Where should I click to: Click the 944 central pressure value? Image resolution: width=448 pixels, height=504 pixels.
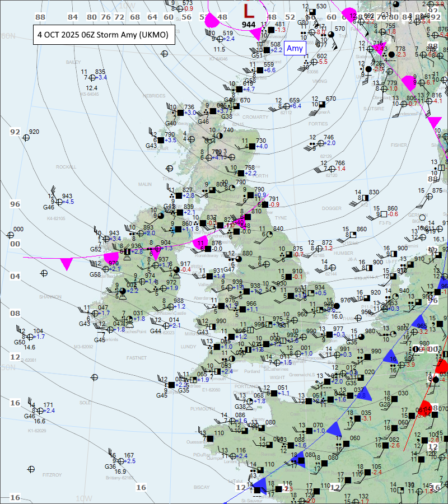pos(249,25)
